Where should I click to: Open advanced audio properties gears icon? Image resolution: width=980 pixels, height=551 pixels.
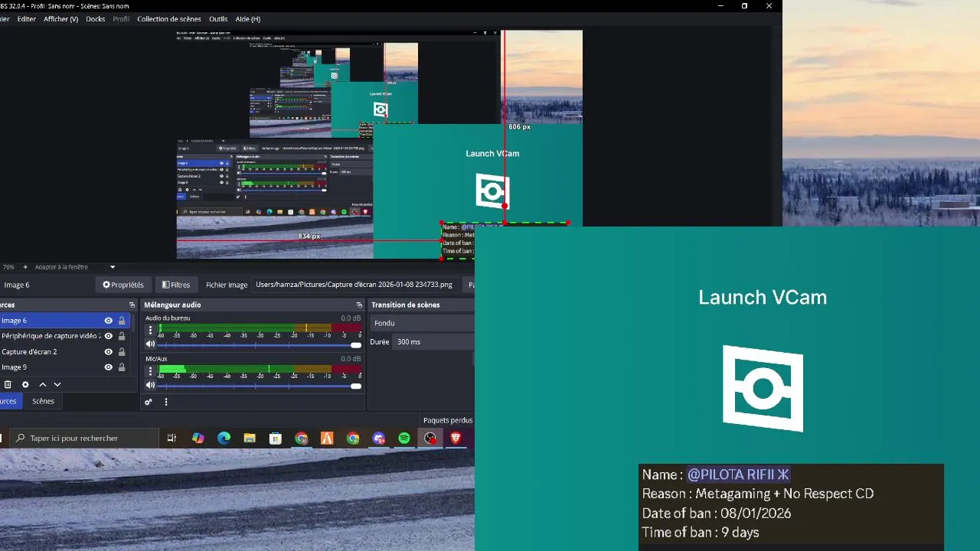click(149, 402)
